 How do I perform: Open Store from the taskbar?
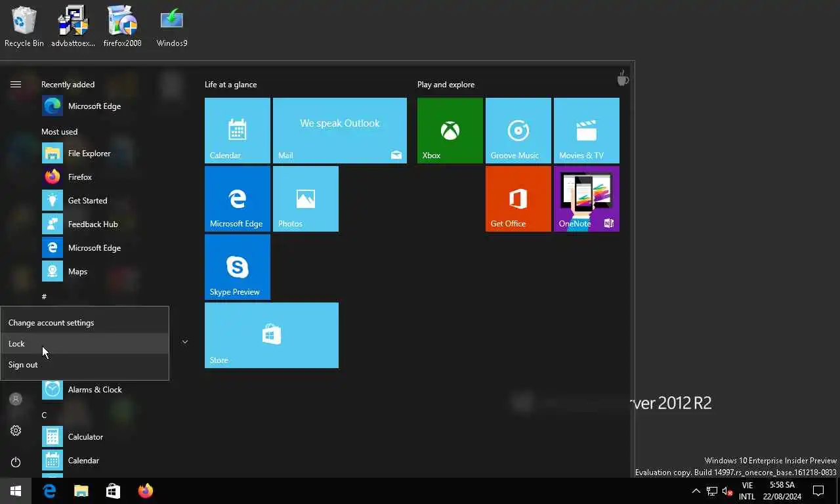pyautogui.click(x=114, y=491)
